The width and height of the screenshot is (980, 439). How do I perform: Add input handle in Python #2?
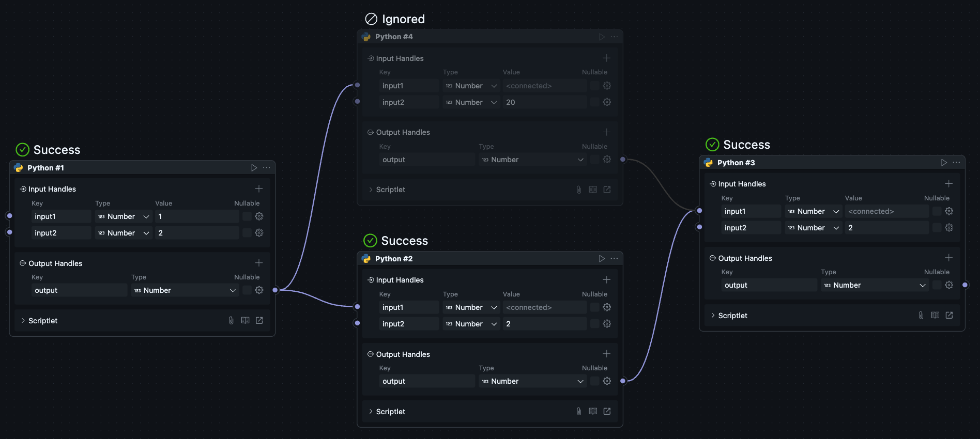point(606,280)
